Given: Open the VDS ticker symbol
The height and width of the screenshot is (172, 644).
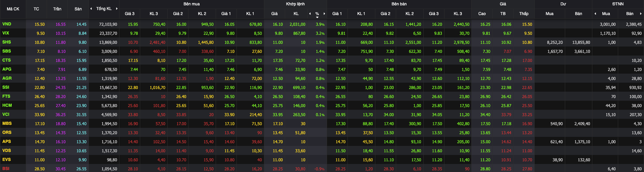Looking at the screenshot, I should 6,151.
